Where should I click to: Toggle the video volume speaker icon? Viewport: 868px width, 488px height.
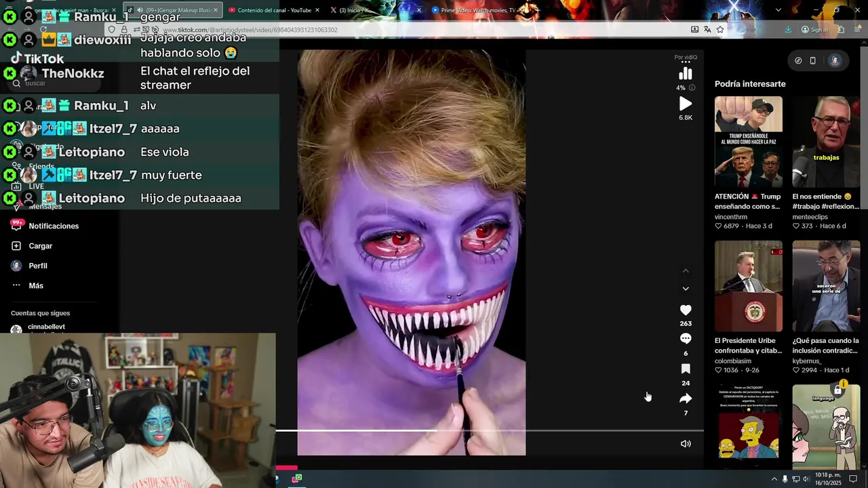(x=686, y=444)
